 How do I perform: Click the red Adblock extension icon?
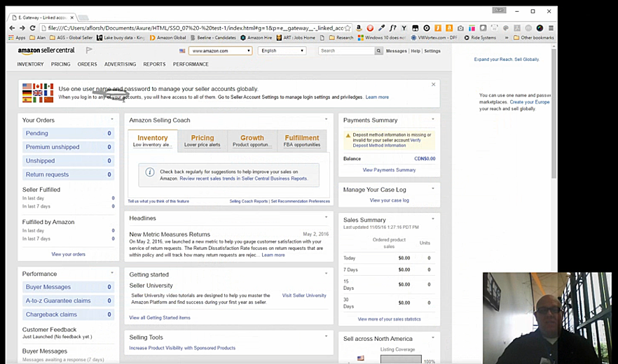pos(370,28)
